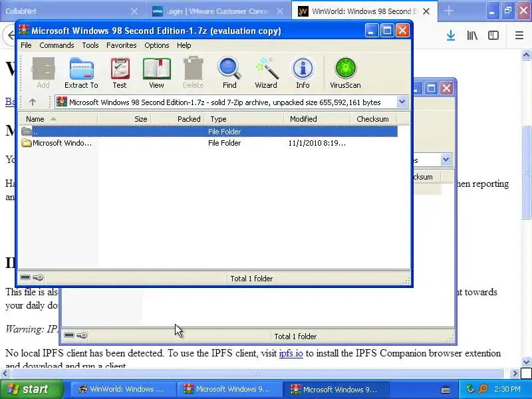The height and width of the screenshot is (399, 532).
Task: Show archive Info
Action: (x=303, y=72)
